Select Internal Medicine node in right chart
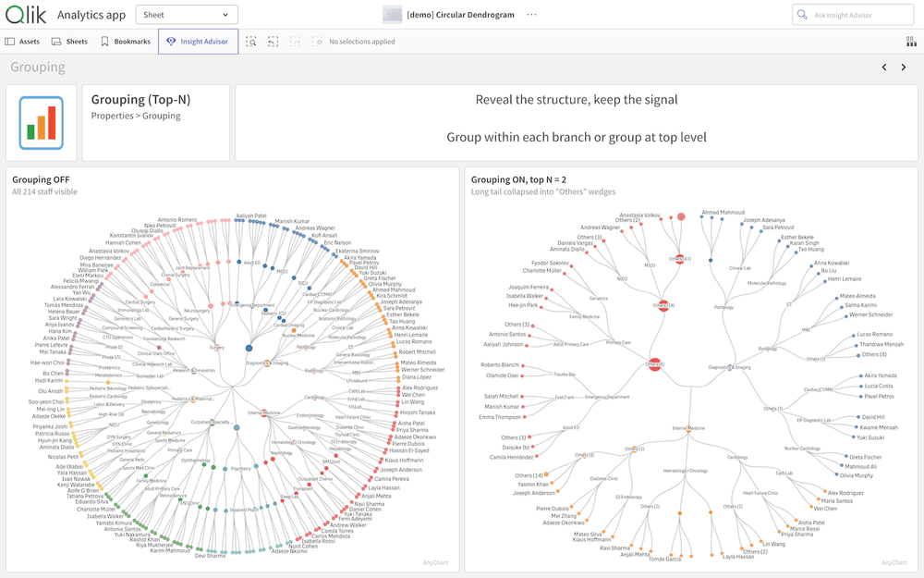Viewport: 924px width, 578px height. (x=688, y=428)
